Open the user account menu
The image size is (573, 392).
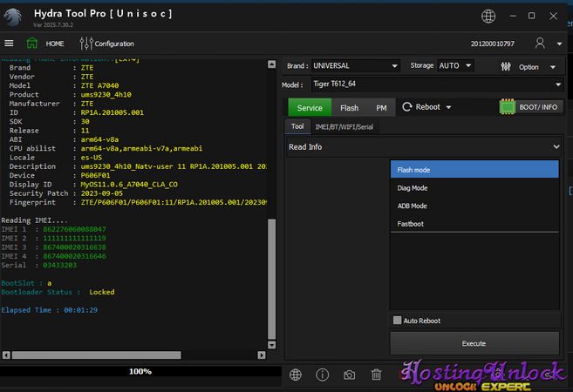pyautogui.click(x=542, y=44)
